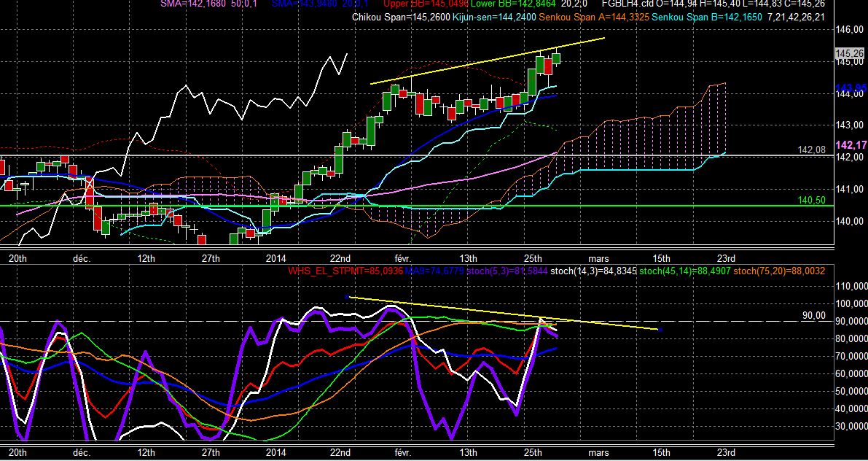Click the MA9=74,6779 indicator label
The image size is (868, 461).
tap(434, 271)
